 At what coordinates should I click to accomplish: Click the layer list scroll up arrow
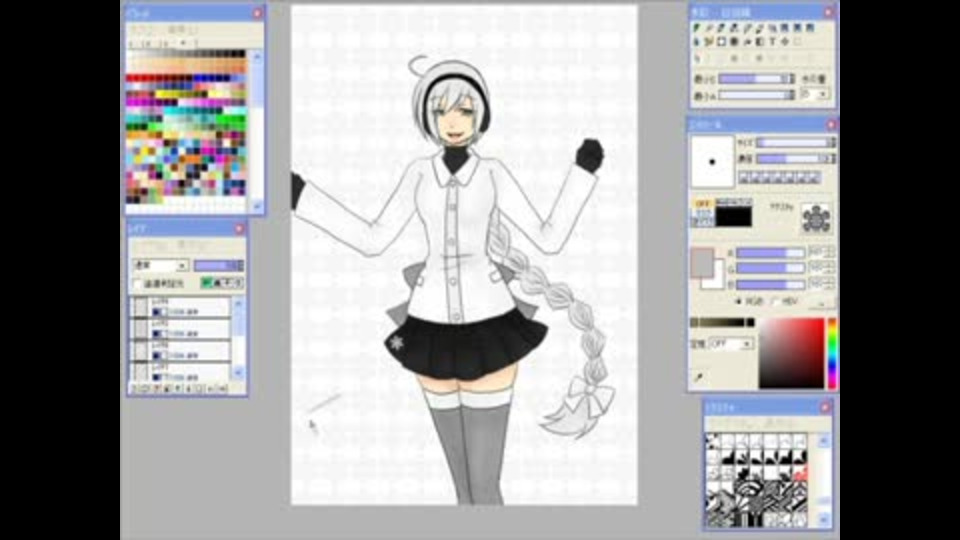tap(238, 304)
